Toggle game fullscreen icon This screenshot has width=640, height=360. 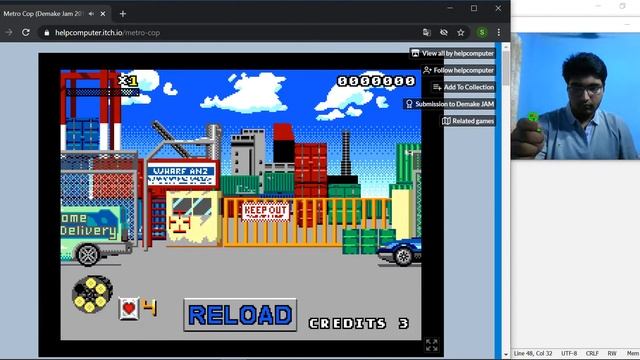coord(431,344)
